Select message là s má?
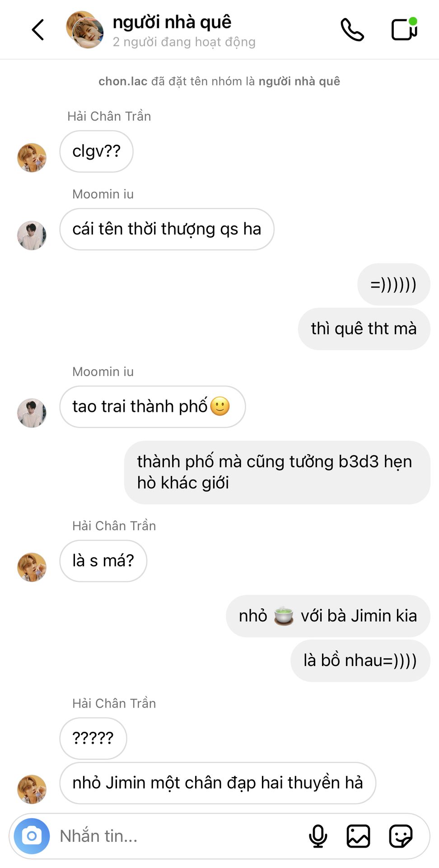This screenshot has height=868, width=439. [103, 561]
